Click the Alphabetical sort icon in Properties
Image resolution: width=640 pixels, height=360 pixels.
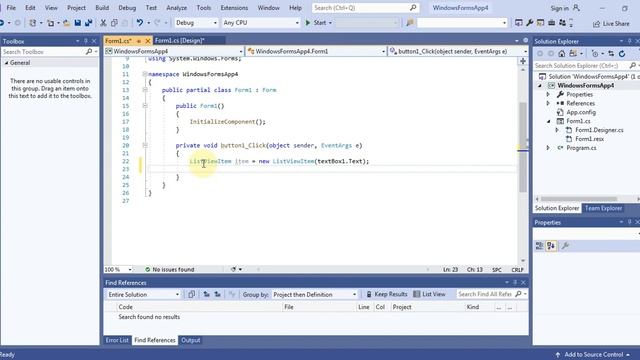coord(551,246)
